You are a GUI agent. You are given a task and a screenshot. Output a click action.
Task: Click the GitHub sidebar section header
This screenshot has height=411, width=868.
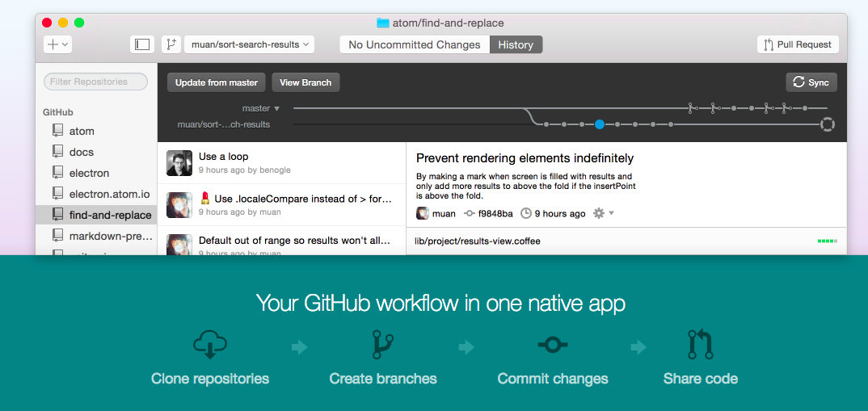coord(58,111)
